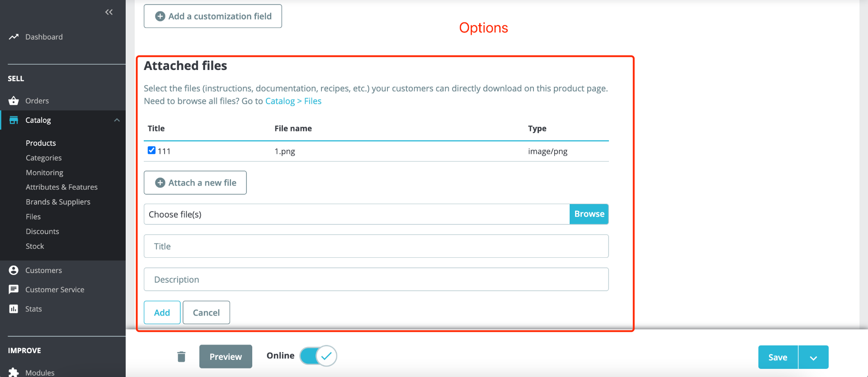Click the Customers person icon
Screen dimensions: 868x377
[14, 270]
